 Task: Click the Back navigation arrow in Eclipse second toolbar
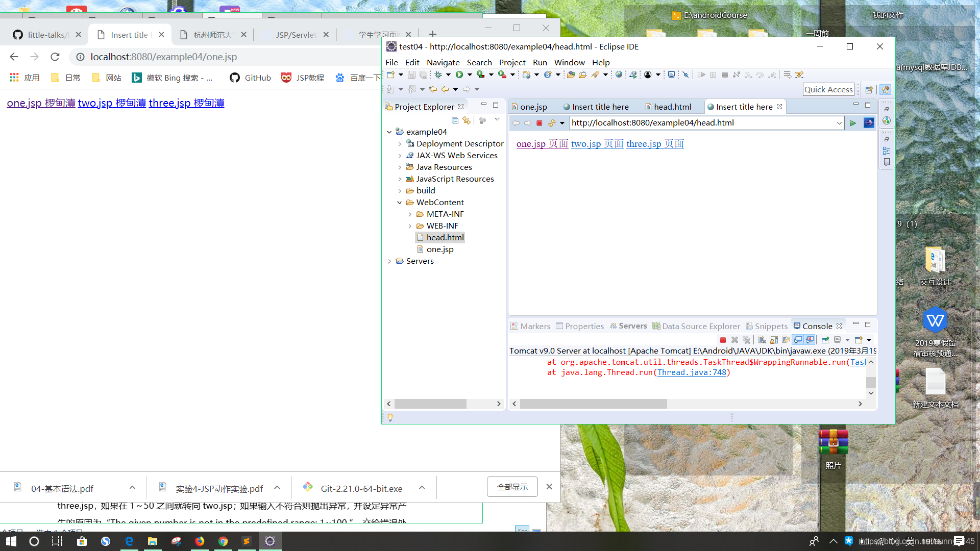coord(445,89)
